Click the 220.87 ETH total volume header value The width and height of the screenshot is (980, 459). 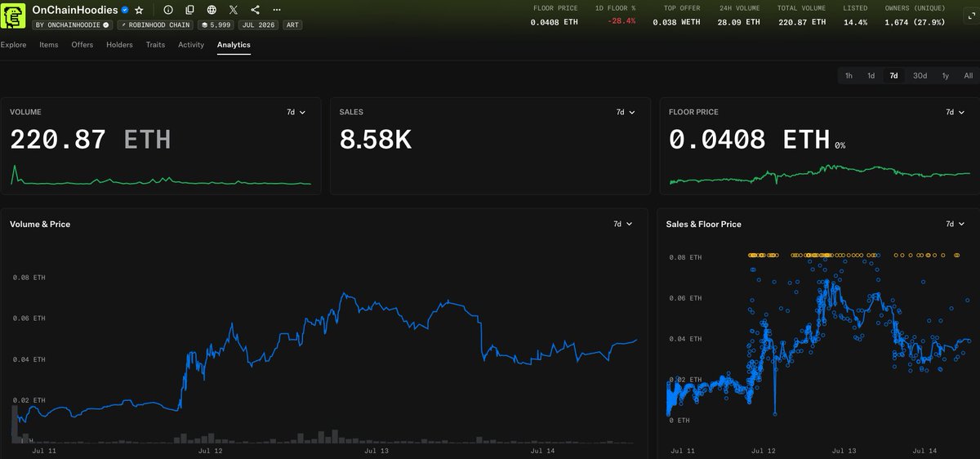(801, 22)
